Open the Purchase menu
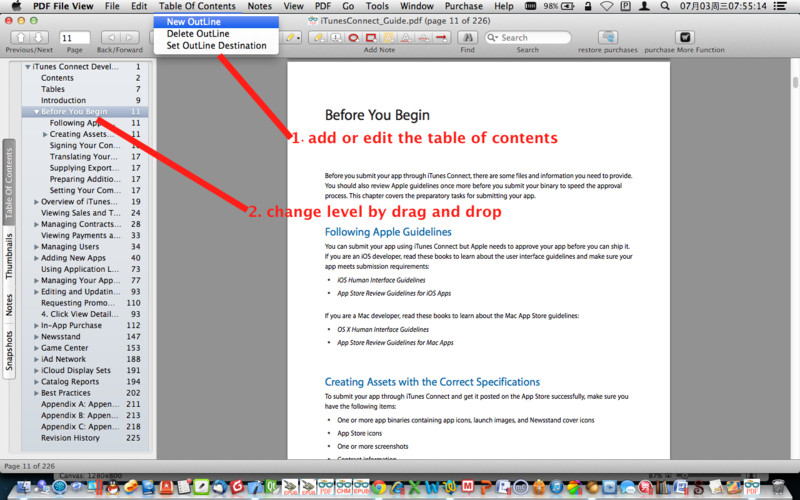This screenshot has height=500, width=800. click(463, 6)
